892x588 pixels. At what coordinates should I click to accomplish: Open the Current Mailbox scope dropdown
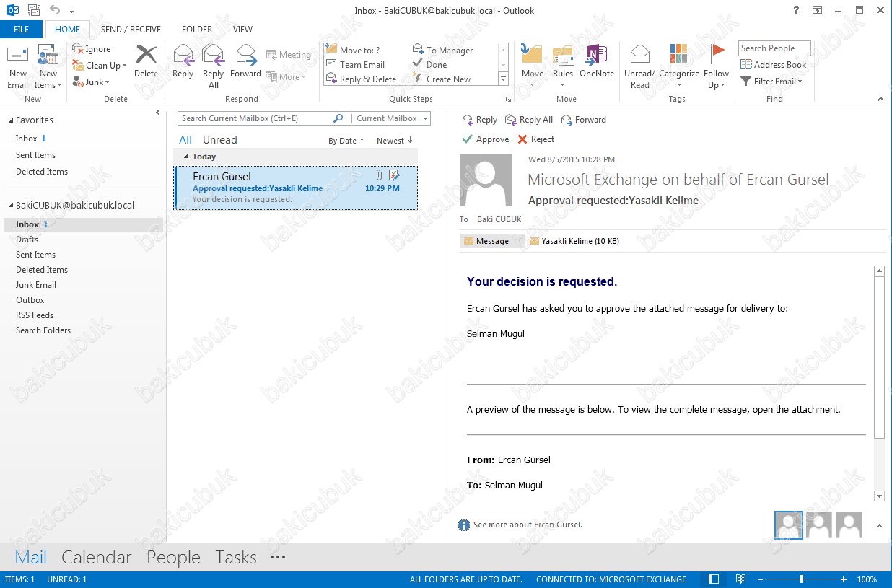click(393, 118)
